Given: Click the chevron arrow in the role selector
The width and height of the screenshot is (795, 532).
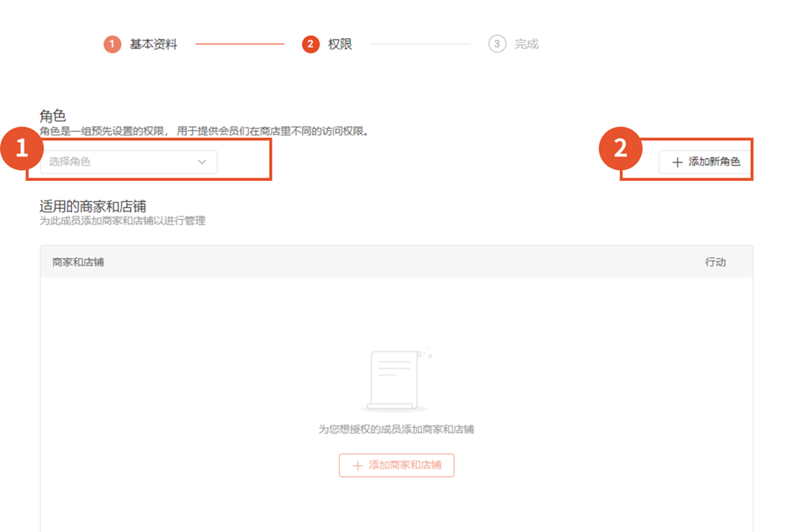Looking at the screenshot, I should (x=202, y=162).
